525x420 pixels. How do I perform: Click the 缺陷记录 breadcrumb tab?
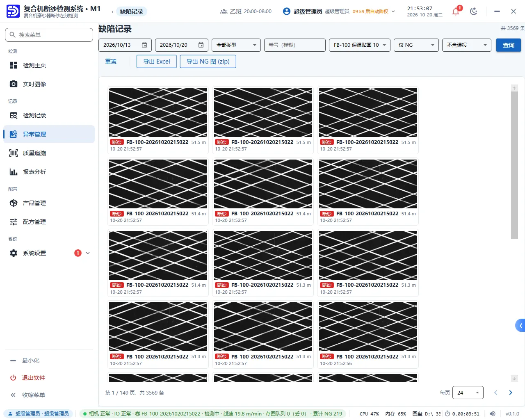132,11
